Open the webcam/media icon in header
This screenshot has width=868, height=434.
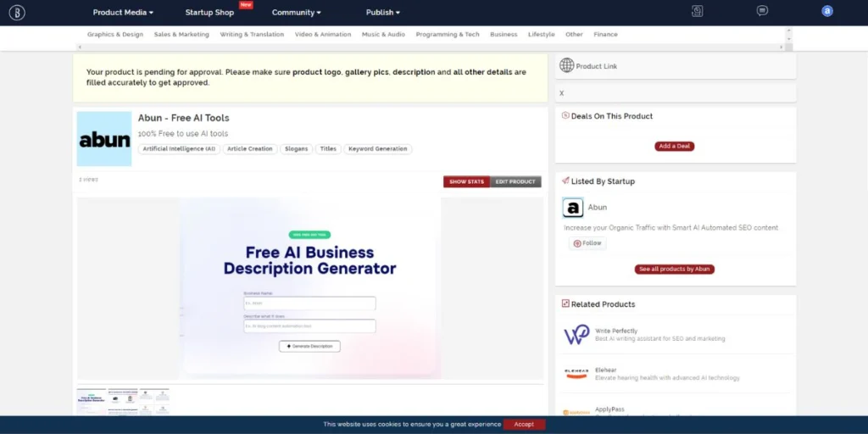tap(697, 11)
